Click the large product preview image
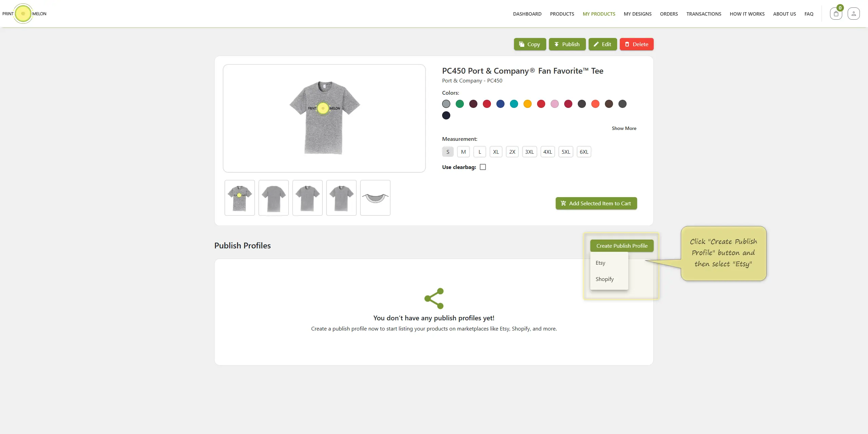Viewport: 868px width, 434px height. (324, 118)
